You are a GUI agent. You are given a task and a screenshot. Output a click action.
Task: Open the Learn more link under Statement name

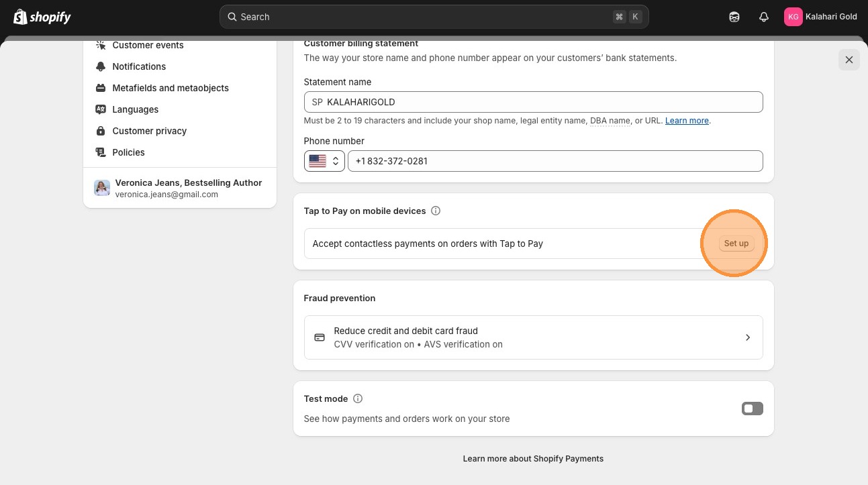pyautogui.click(x=687, y=121)
